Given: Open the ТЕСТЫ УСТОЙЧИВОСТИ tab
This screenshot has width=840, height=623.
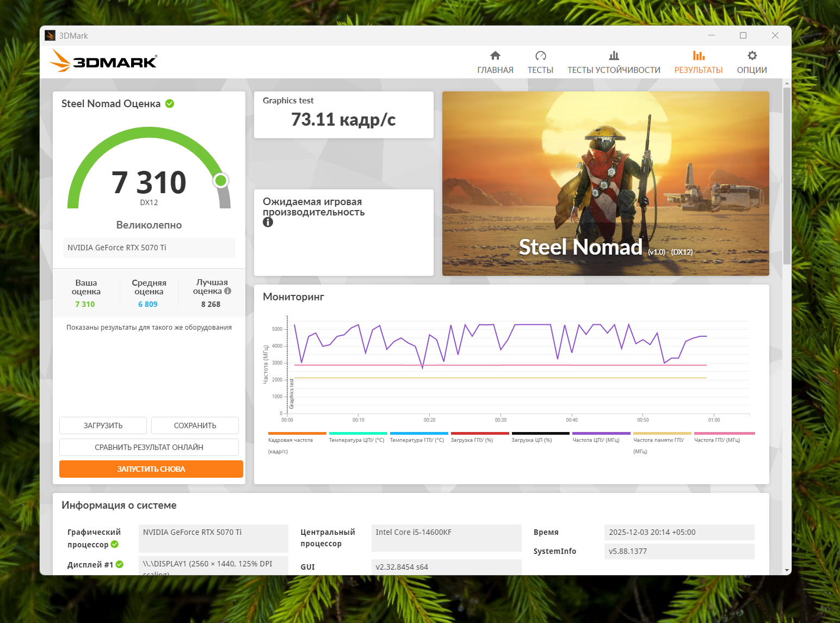Looking at the screenshot, I should point(614,63).
